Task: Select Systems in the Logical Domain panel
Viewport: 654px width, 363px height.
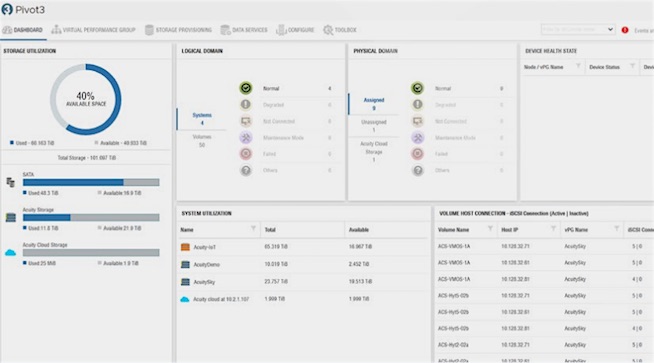Action: click(202, 119)
